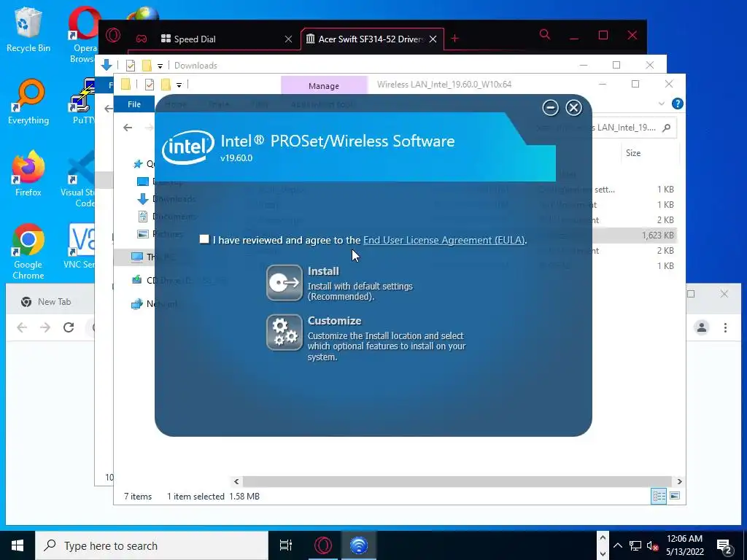Open quick access toolbar dropdown in Wireless LAN window
Image resolution: width=747 pixels, height=560 pixels.
pyautogui.click(x=179, y=85)
